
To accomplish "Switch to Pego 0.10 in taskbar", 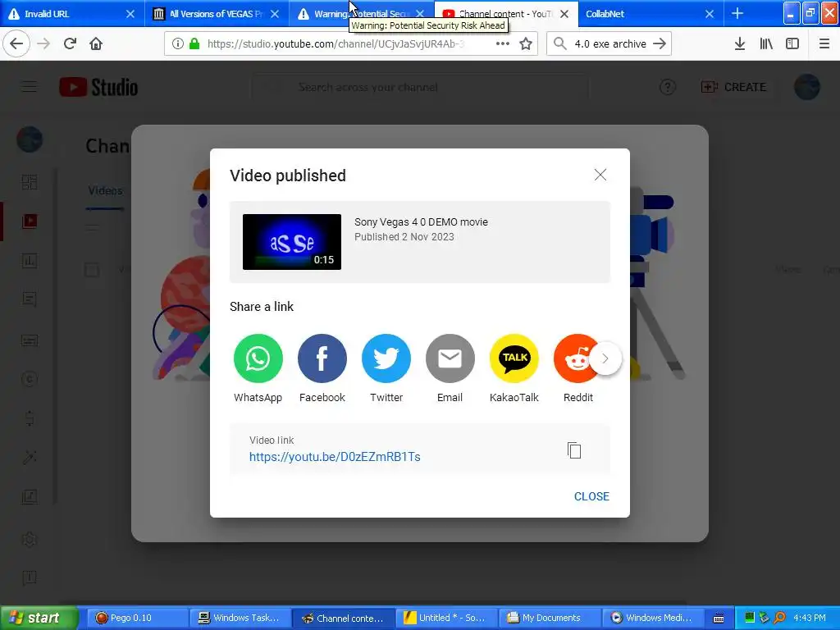I will [137, 618].
